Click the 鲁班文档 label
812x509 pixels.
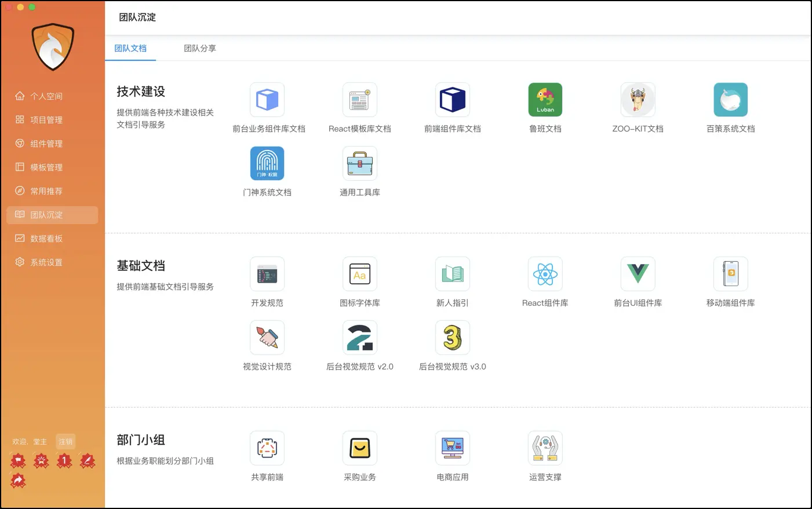coord(545,129)
